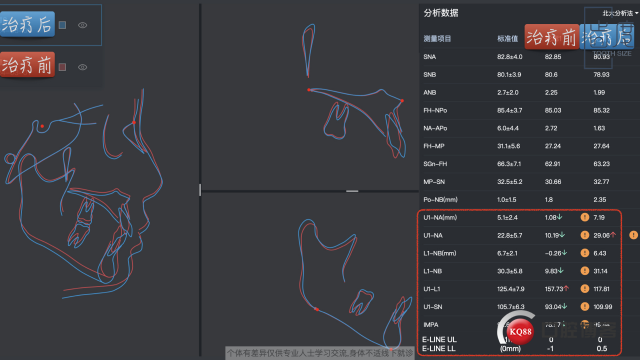
Task: Select the SNA measurement row
Action: [x=529, y=57]
